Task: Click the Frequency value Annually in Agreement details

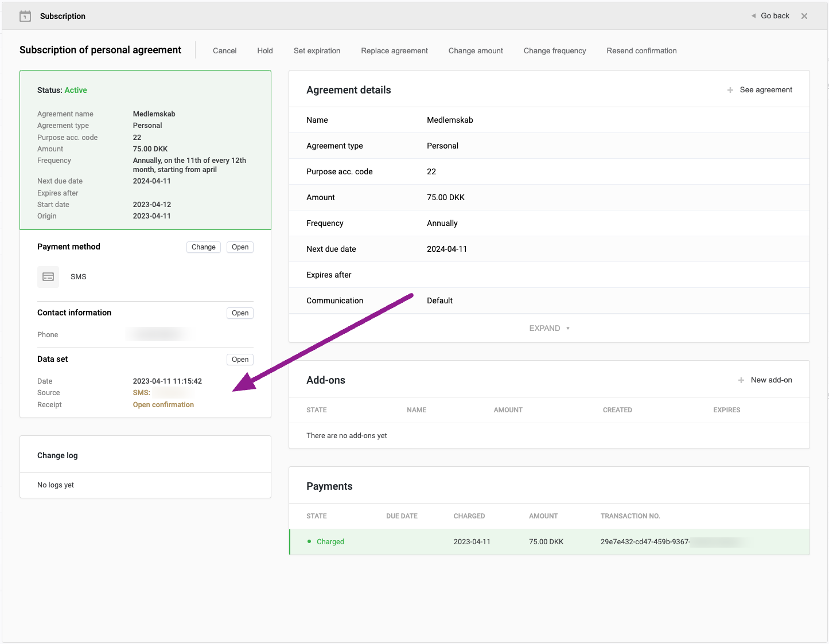Action: (x=442, y=223)
